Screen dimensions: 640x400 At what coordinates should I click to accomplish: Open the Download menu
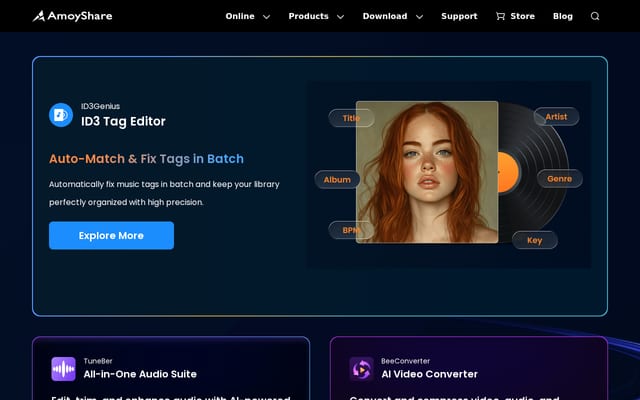click(x=385, y=16)
